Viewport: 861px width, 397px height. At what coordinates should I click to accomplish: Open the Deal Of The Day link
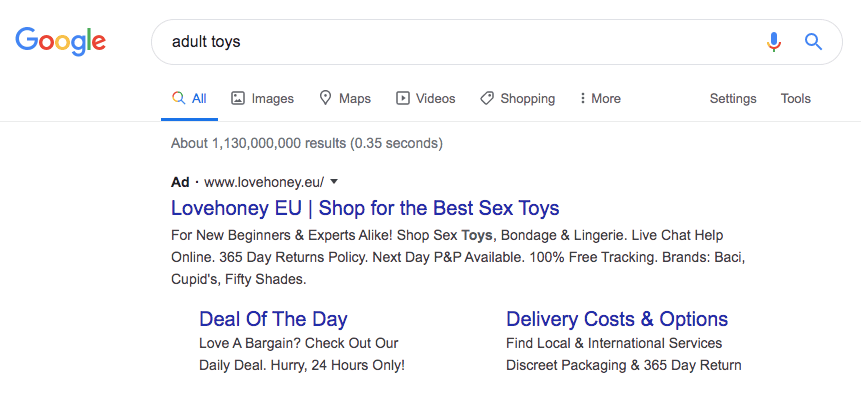click(x=273, y=319)
